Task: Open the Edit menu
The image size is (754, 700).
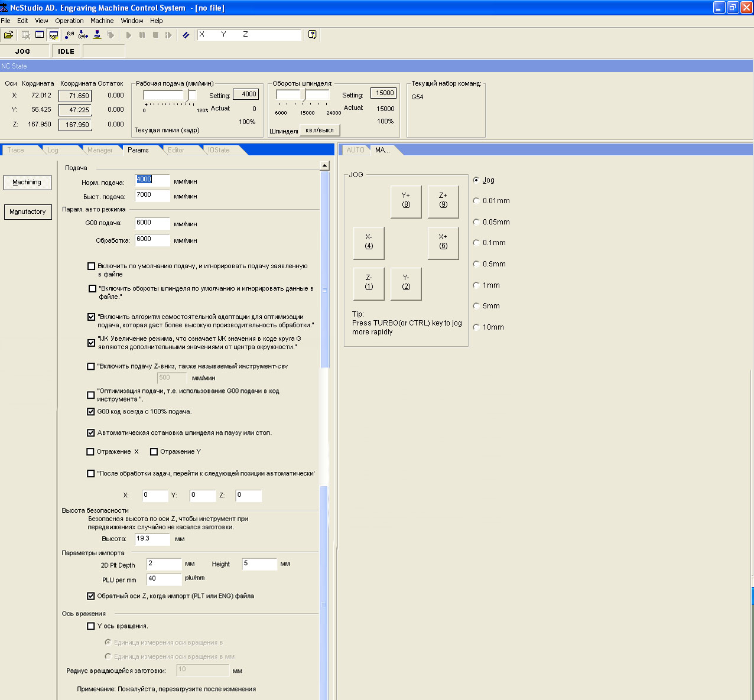Action: tap(22, 21)
